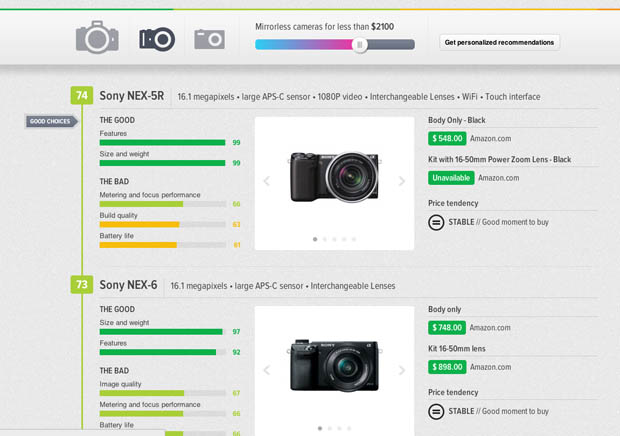This screenshot has height=436, width=620.
Task: Click 'Body Only - Black' heading
Action: point(457,120)
